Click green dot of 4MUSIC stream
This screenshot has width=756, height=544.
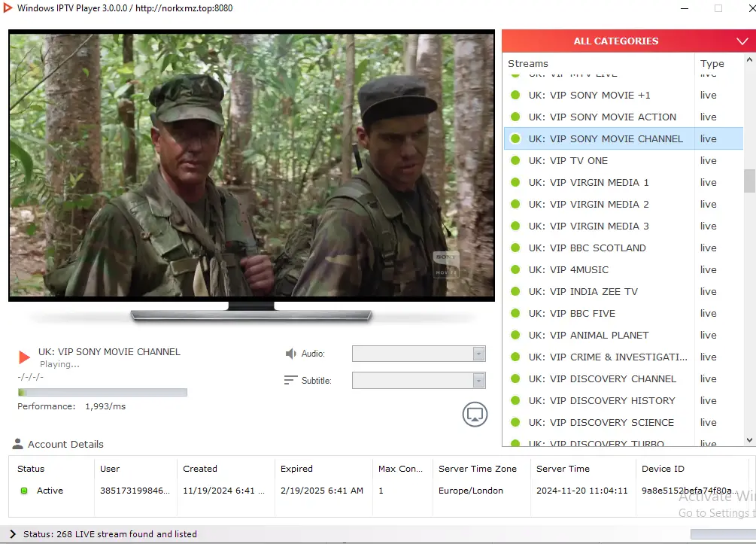515,269
